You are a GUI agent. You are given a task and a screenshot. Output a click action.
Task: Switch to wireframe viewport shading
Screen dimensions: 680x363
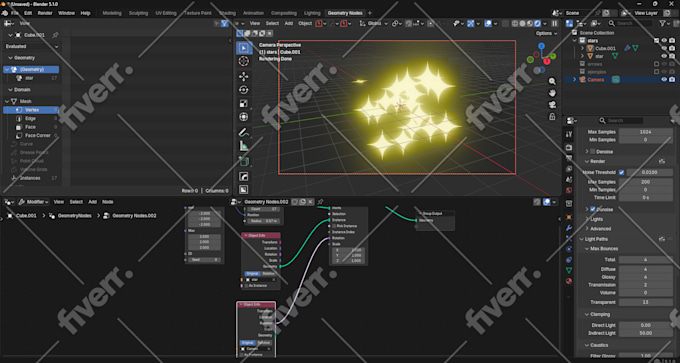515,23
